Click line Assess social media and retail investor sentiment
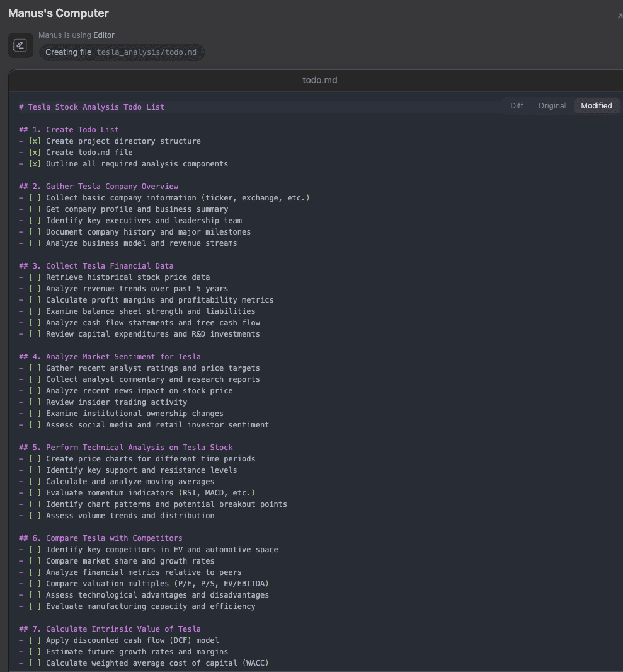The height and width of the screenshot is (672, 623). click(x=157, y=425)
